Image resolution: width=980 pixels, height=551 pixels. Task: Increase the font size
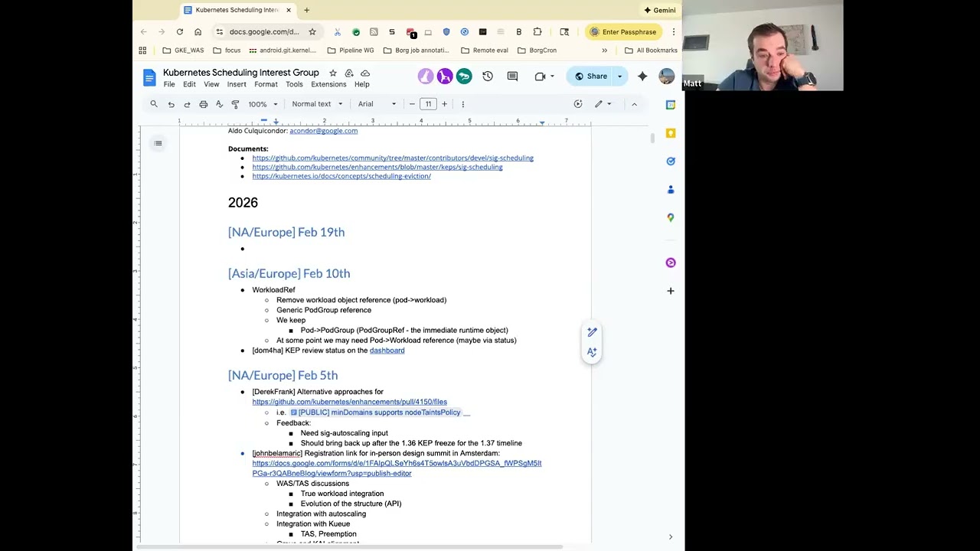(x=444, y=104)
